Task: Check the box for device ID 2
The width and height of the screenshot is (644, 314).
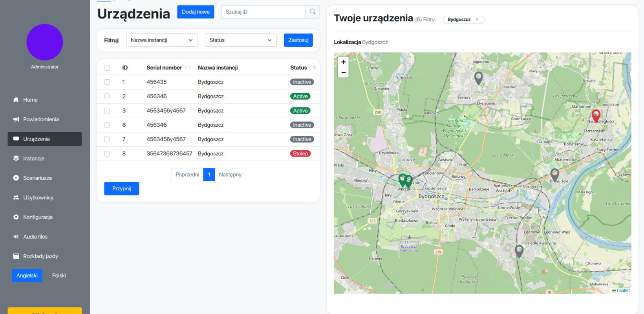Action: (x=107, y=97)
